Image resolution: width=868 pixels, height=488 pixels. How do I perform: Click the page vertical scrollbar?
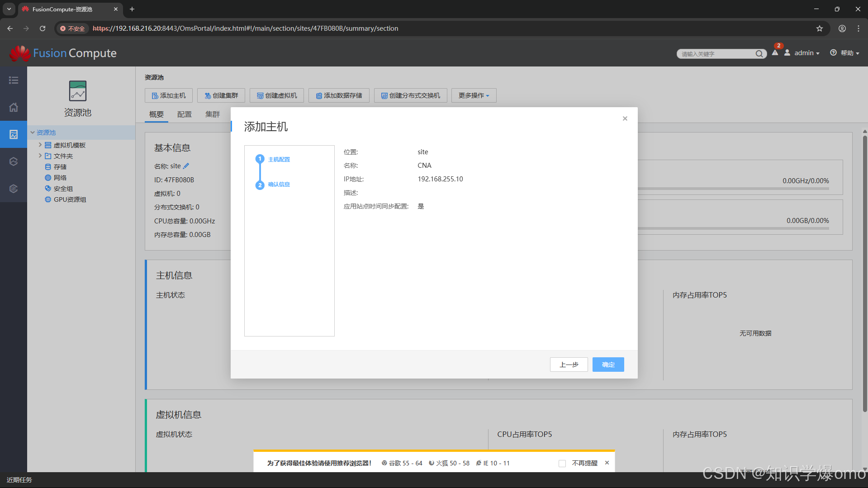[865, 274]
